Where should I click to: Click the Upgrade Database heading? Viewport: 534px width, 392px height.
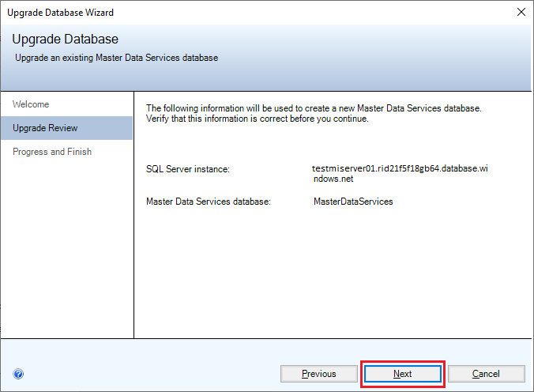(x=65, y=40)
